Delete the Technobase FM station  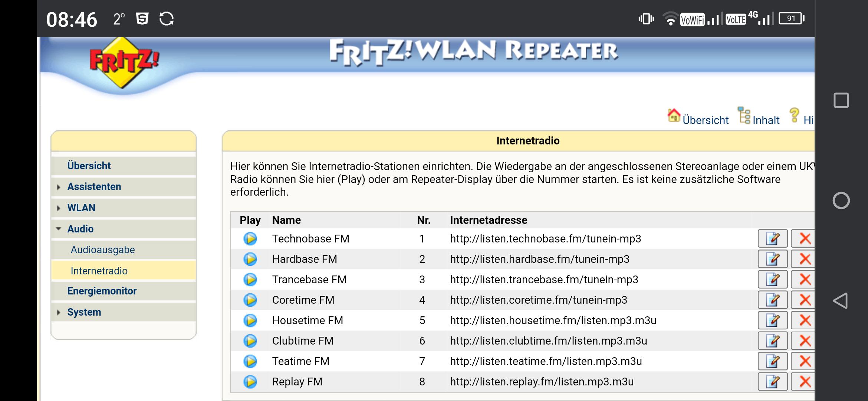point(803,239)
